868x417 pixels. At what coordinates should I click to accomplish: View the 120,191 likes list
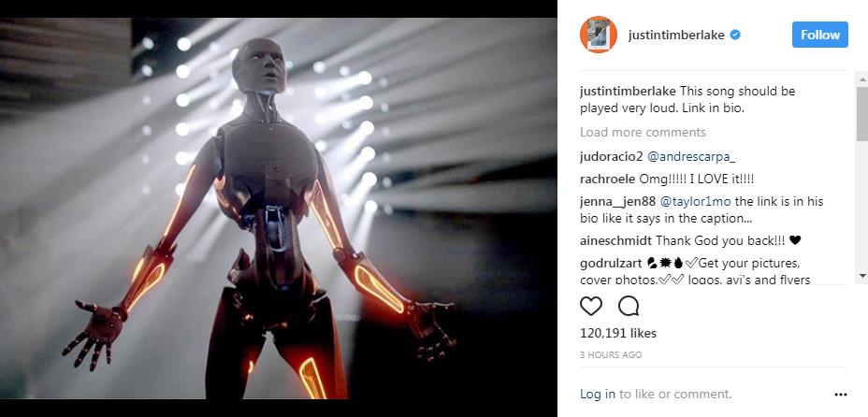pyautogui.click(x=617, y=333)
